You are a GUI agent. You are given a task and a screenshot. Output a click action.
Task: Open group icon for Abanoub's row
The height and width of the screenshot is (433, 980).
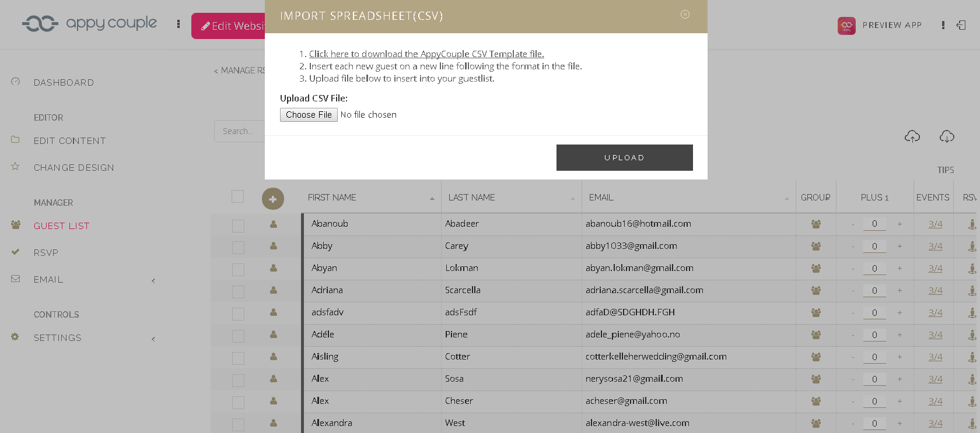(x=815, y=224)
